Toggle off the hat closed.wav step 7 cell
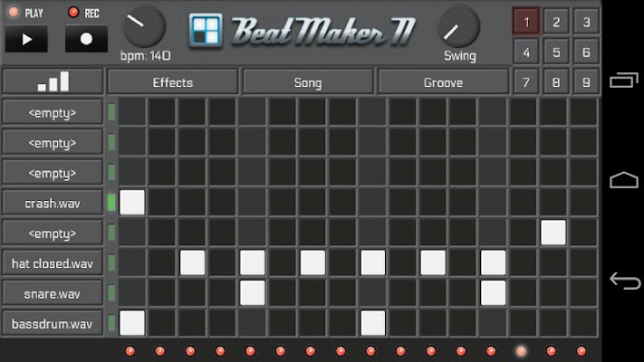The height and width of the screenshot is (362, 644). [312, 262]
